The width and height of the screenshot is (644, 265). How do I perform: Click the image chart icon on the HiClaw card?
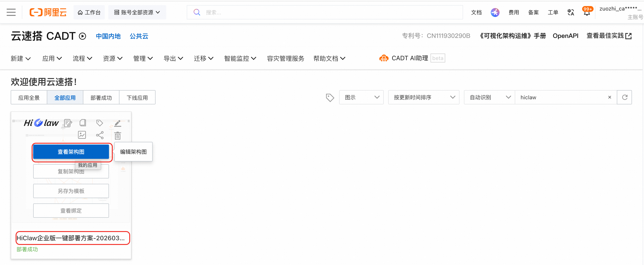[82, 135]
